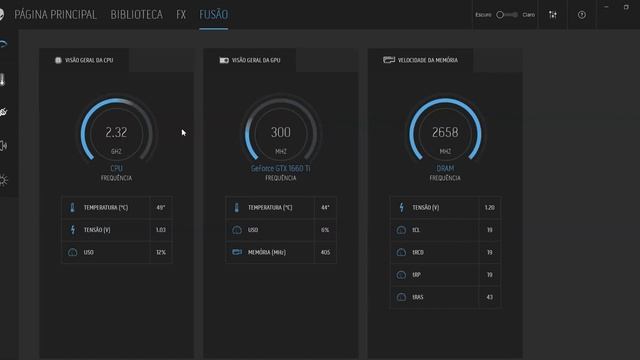The width and height of the screenshot is (640, 360).
Task: Select CPU TENSÃO (V) label
Action: [97, 230]
